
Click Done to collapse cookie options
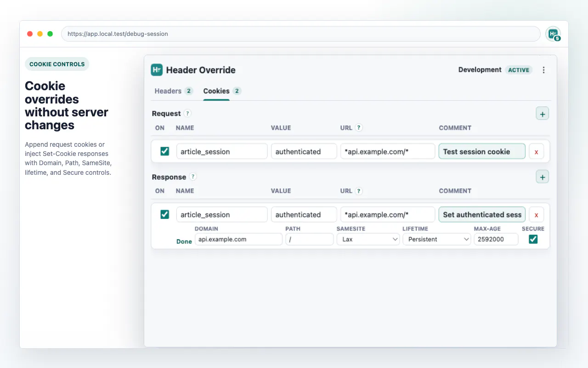coord(184,241)
